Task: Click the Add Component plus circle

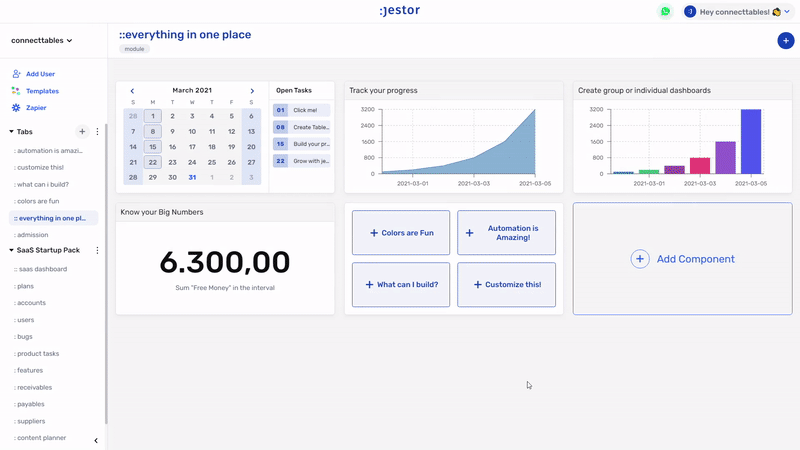Action: coord(640,259)
